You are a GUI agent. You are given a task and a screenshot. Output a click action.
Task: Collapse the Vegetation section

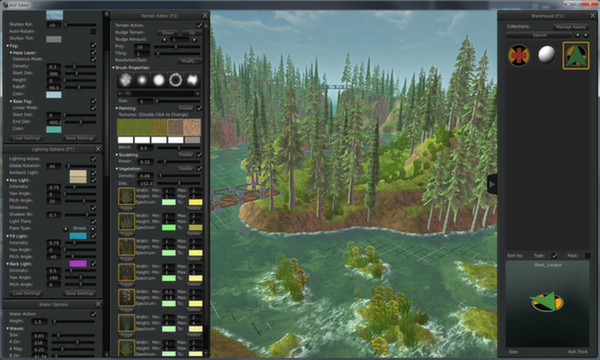(117, 169)
